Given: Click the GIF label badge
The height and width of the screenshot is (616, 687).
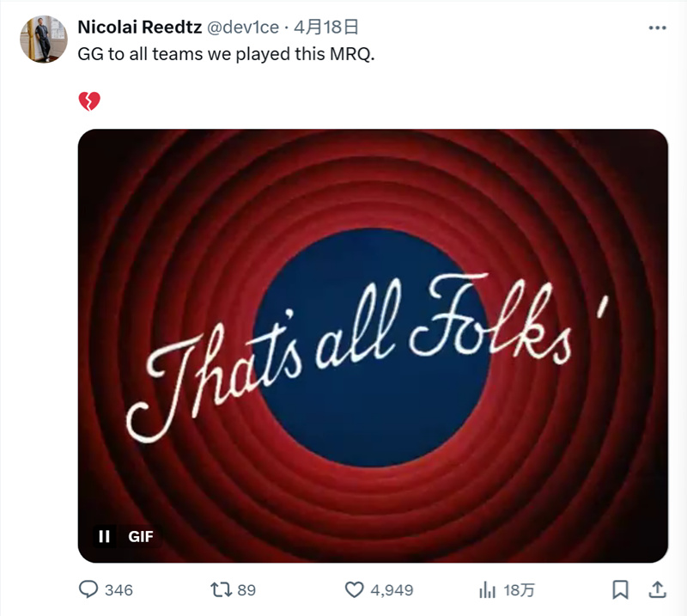Looking at the screenshot, I should tap(141, 536).
